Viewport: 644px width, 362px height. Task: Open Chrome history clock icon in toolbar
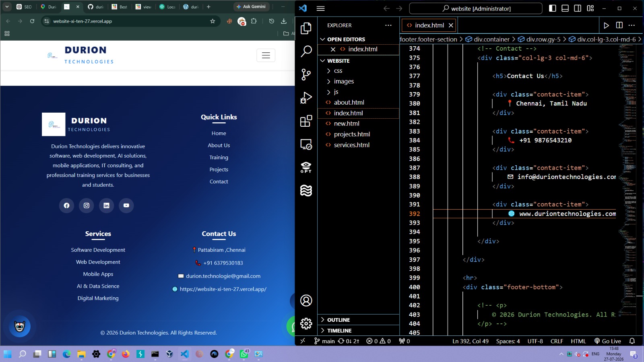tap(272, 21)
